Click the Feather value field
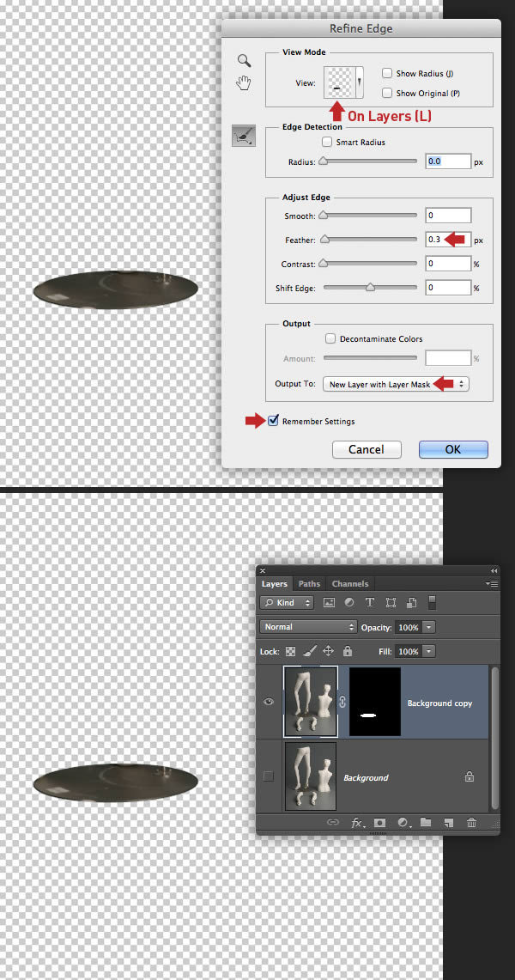Viewport: 515px width, 980px height. (x=448, y=240)
